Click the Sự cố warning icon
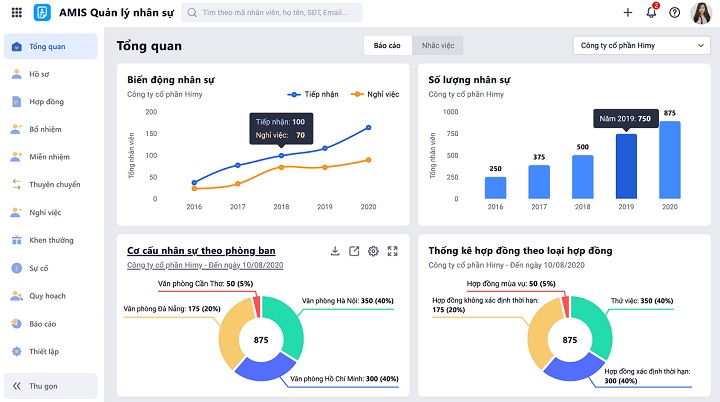The height and width of the screenshot is (402, 720). pos(17,268)
